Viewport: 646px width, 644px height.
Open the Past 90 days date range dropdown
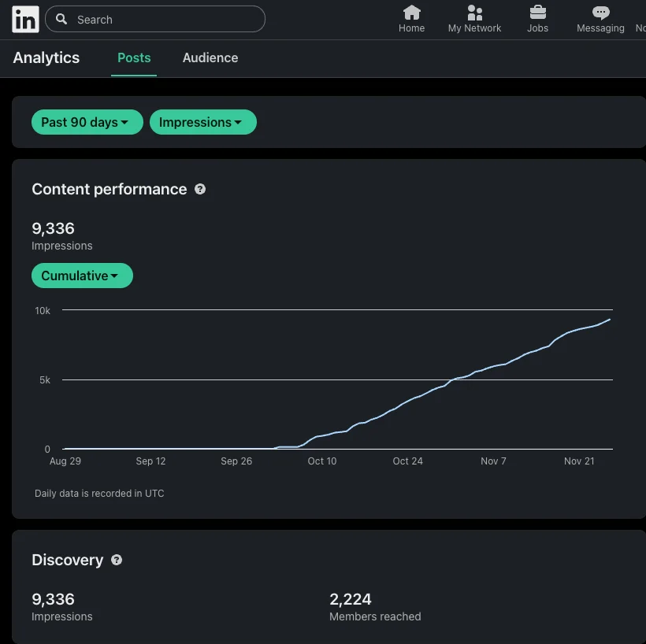click(x=87, y=122)
